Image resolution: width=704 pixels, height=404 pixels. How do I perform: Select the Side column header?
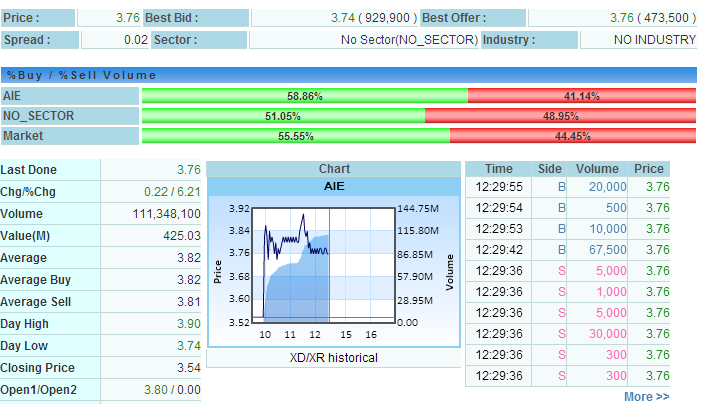pyautogui.click(x=550, y=169)
